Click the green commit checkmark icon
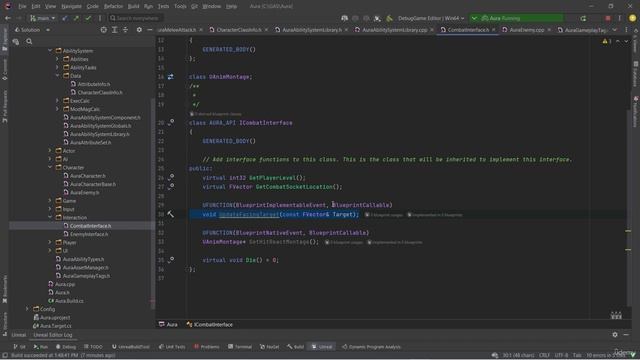Screen dimensions: 640x360 click(88, 18)
